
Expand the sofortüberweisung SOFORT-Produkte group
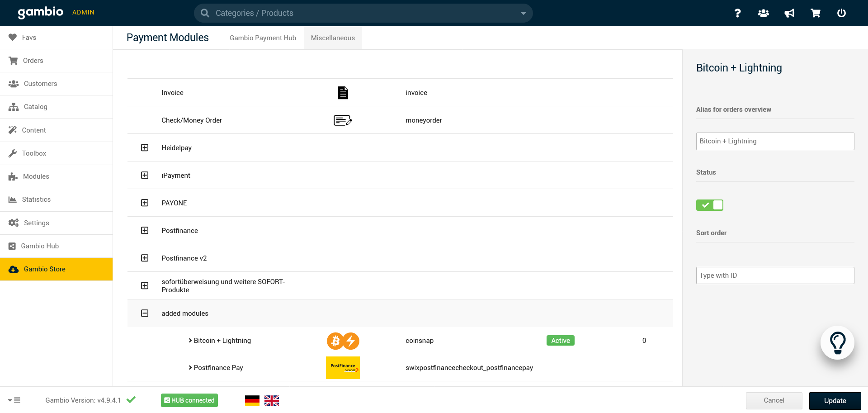pyautogui.click(x=145, y=286)
